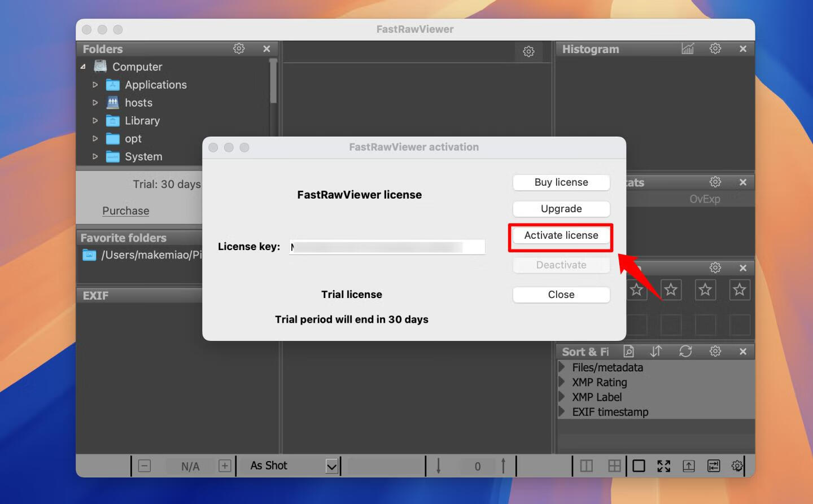This screenshot has height=504, width=813.
Task: Open gear settings on the OvExp stats panel
Action: coord(715,182)
